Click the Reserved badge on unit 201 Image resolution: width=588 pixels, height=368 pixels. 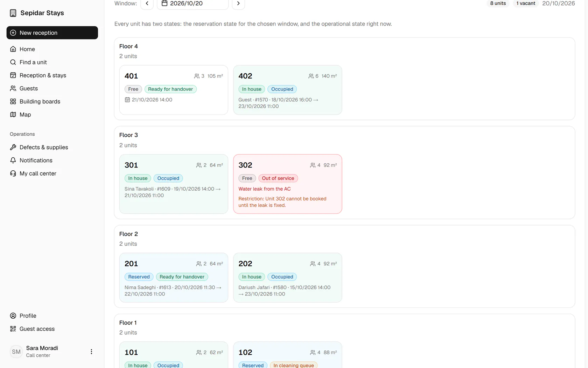click(x=139, y=277)
